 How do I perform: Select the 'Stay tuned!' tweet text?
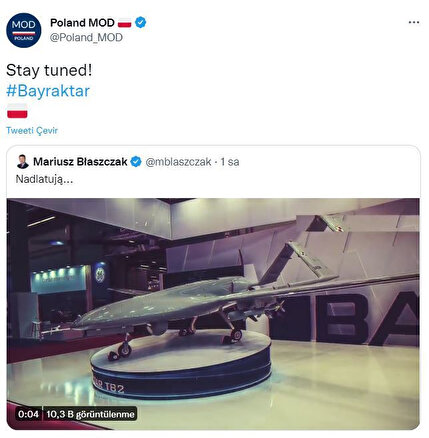click(x=49, y=70)
